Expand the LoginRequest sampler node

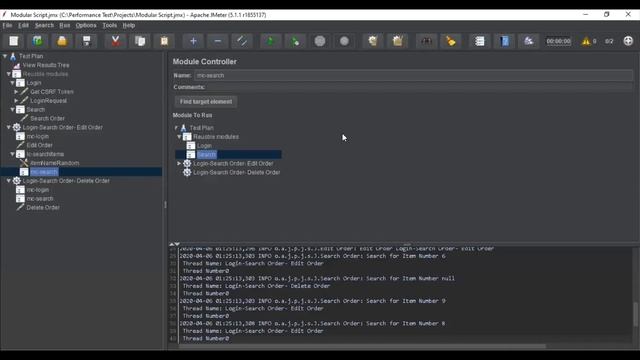(16, 100)
